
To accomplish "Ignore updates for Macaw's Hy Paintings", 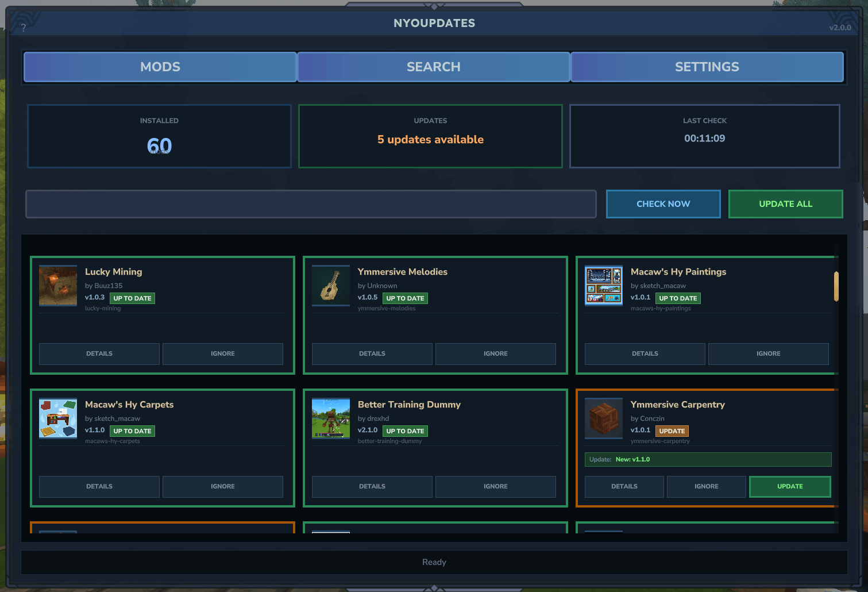I will pos(768,353).
